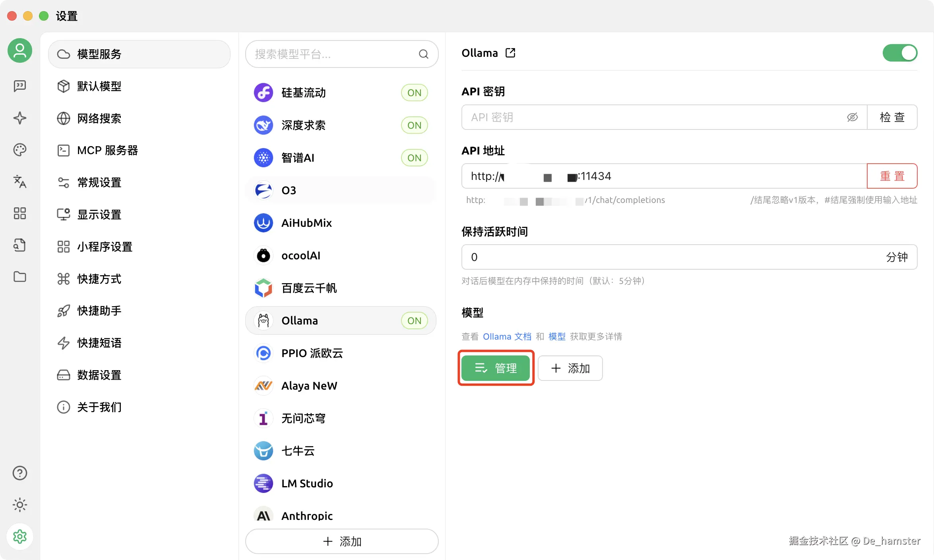Open the MCP 服务器 settings menu

[x=107, y=151]
